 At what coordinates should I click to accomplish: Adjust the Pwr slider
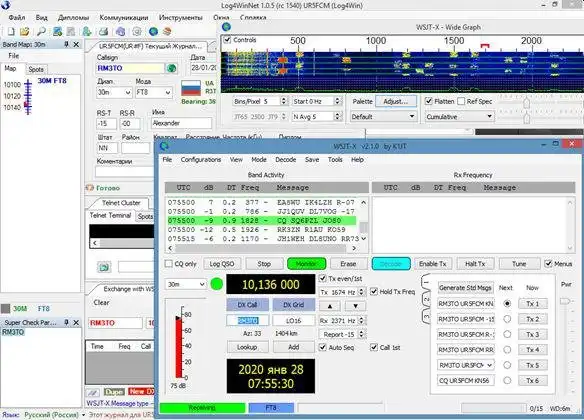click(565, 301)
